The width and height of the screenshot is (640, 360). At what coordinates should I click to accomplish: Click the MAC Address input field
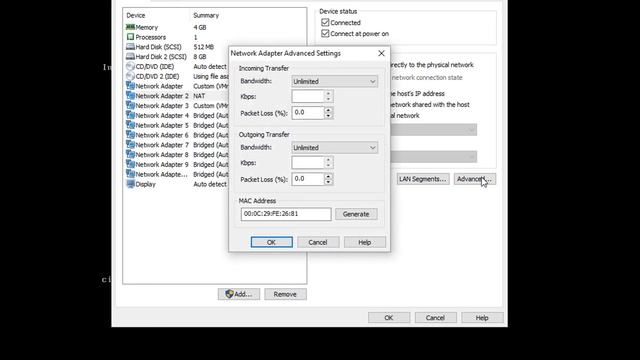[286, 214]
